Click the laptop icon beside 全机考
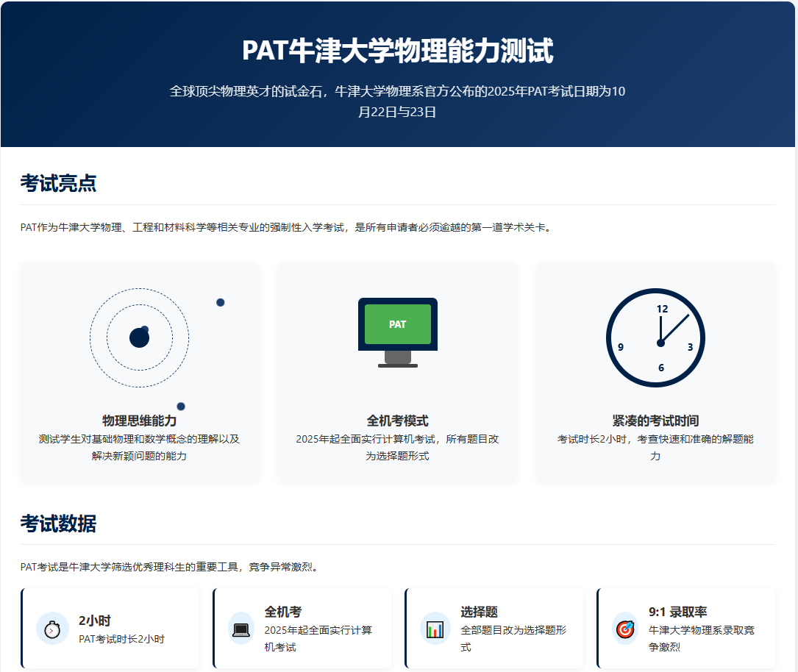 [241, 629]
